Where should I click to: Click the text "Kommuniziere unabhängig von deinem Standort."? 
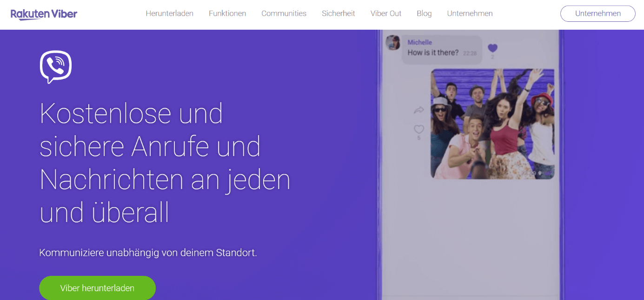coord(148,253)
